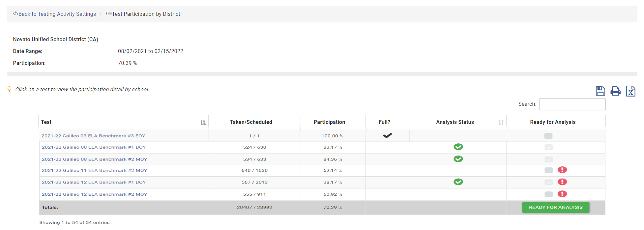This screenshot has width=644, height=230.
Task: Click red warning icon for 12 ELA Benchmark #1 BOY
Action: (x=562, y=182)
